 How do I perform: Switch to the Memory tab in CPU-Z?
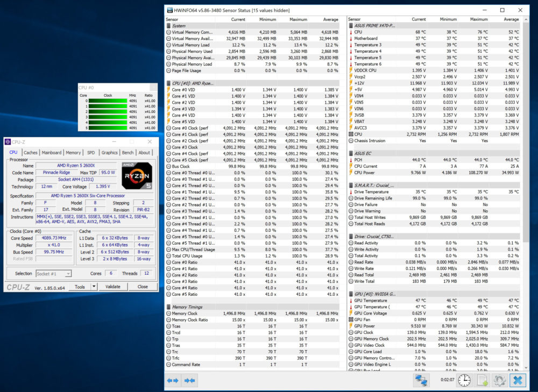coord(73,153)
